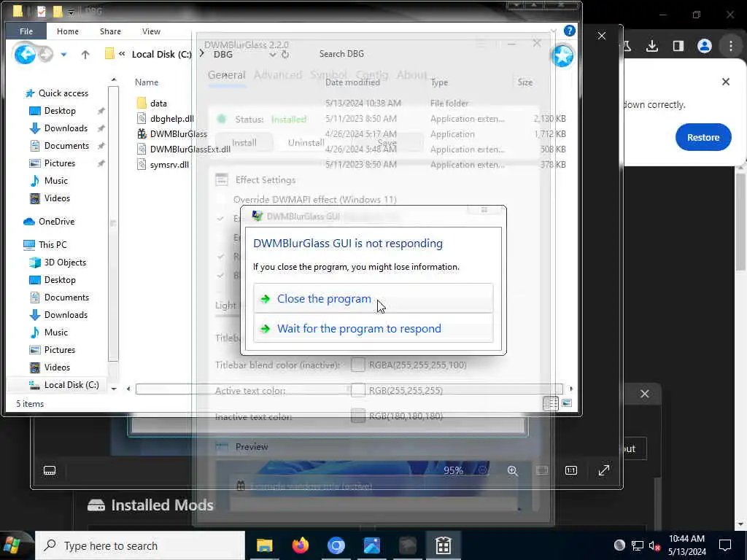The width and height of the screenshot is (747, 560).
Task: Toggle Override DWMAPI effect checkbox
Action: tap(220, 200)
